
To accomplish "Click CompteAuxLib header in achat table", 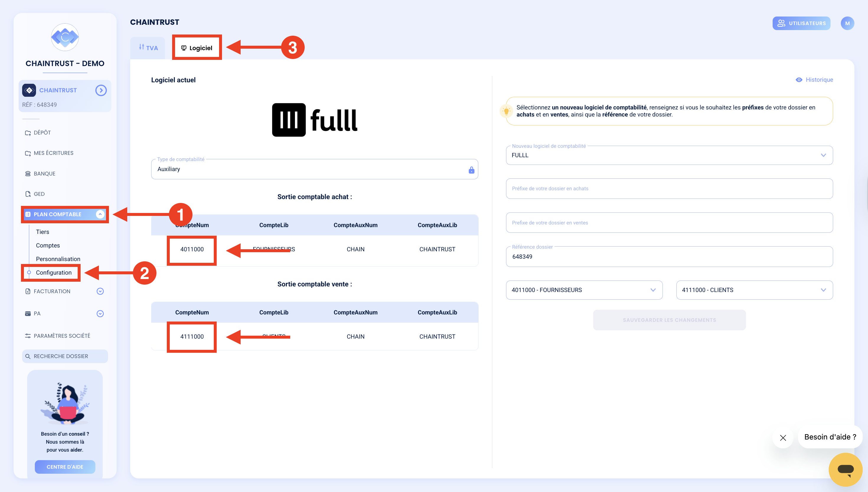I will pyautogui.click(x=437, y=225).
